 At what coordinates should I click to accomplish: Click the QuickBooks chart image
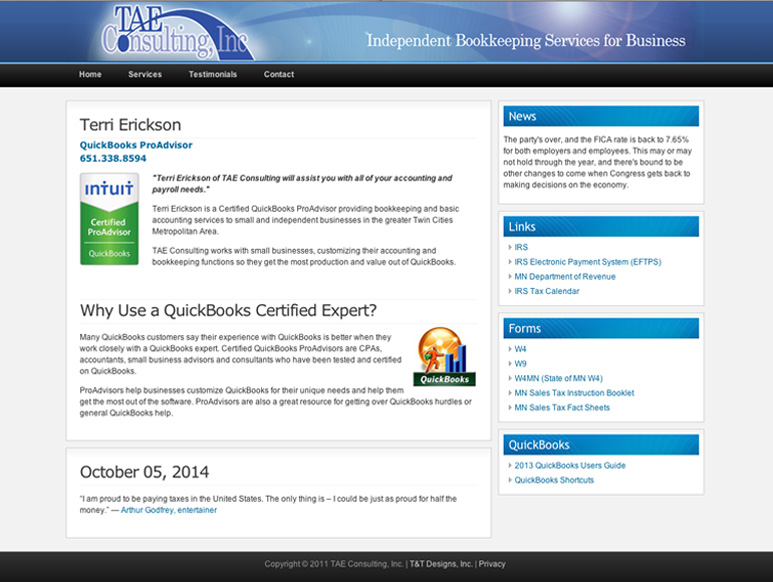(445, 356)
